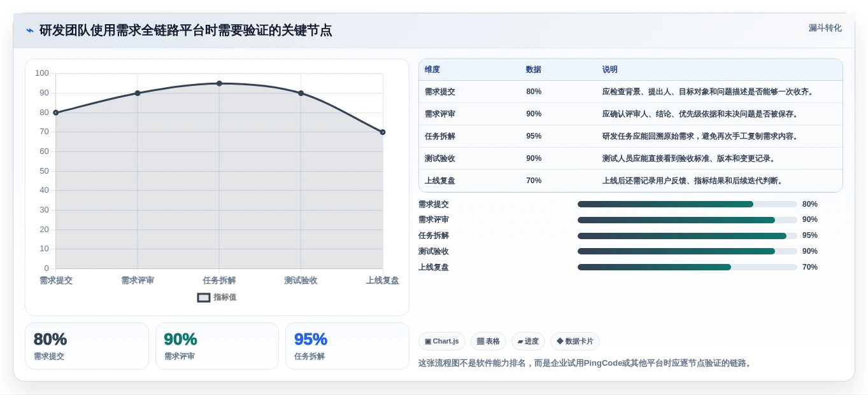Click the 80% 需求提交 data card
Screen dimensions: 868x395
pyautogui.click(x=87, y=346)
